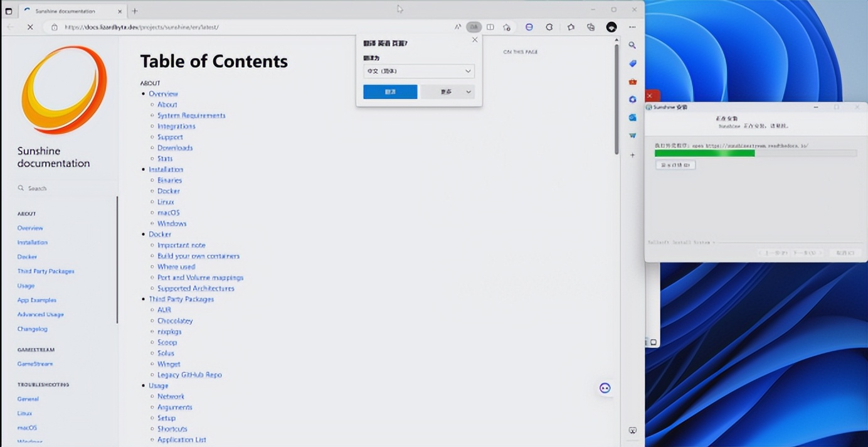This screenshot has width=868, height=447.
Task: Open the shopping cart sidebar icon
Action: (x=632, y=135)
